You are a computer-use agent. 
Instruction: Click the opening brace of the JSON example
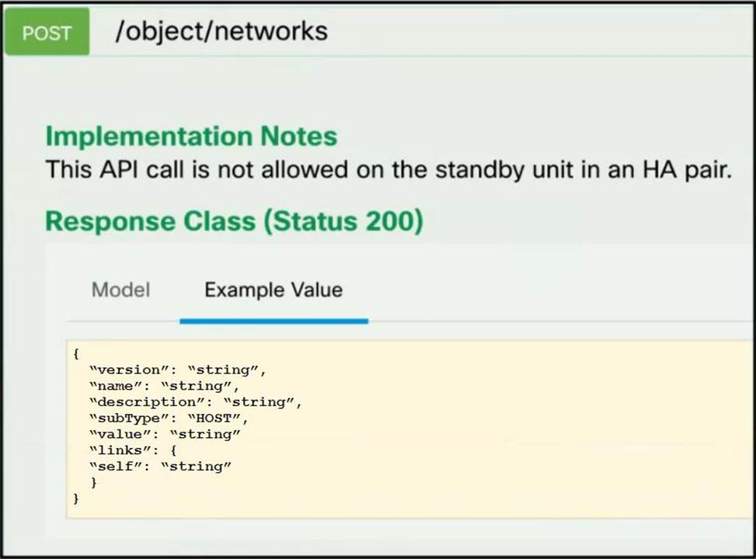[x=76, y=353]
